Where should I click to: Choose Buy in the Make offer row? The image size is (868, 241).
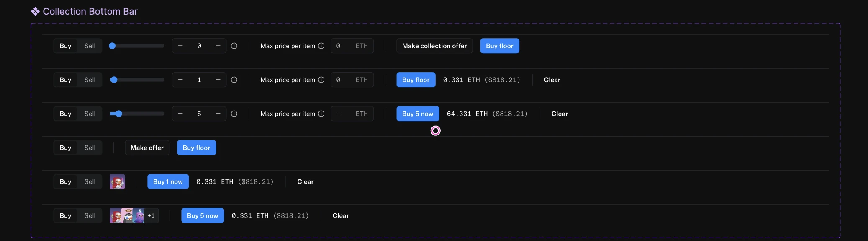[65, 148]
